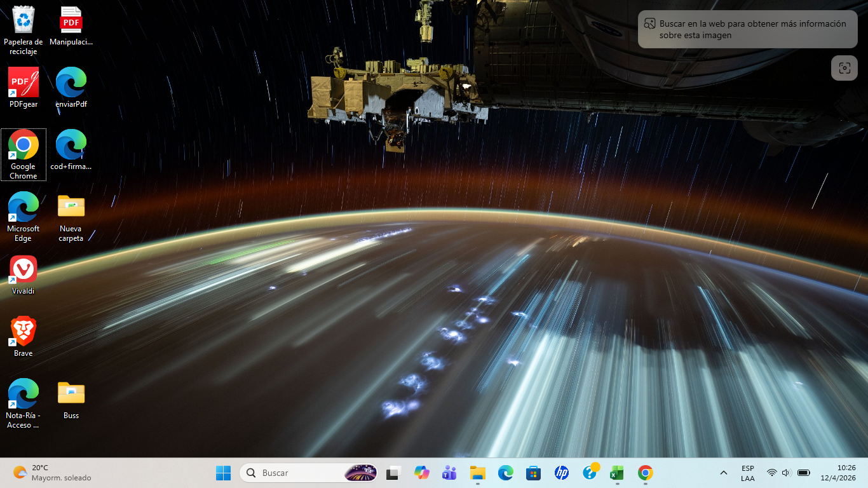868x488 pixels.
Task: Select the Vivaldi desktop shortcut
Action: coord(24,274)
